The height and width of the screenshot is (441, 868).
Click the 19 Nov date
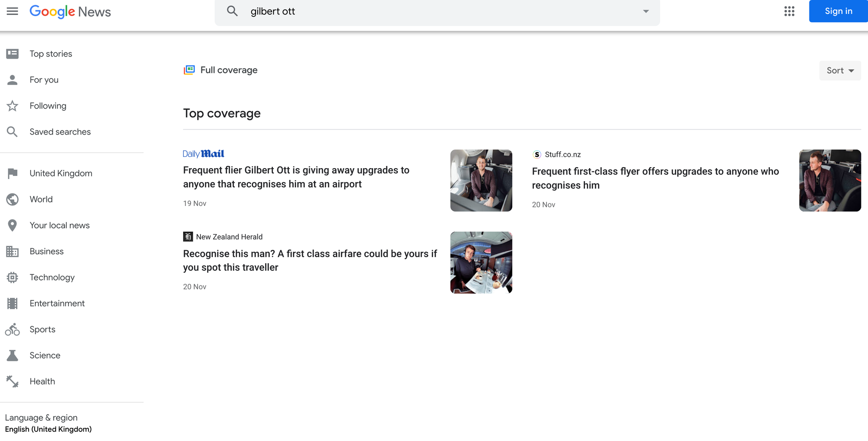coord(194,203)
